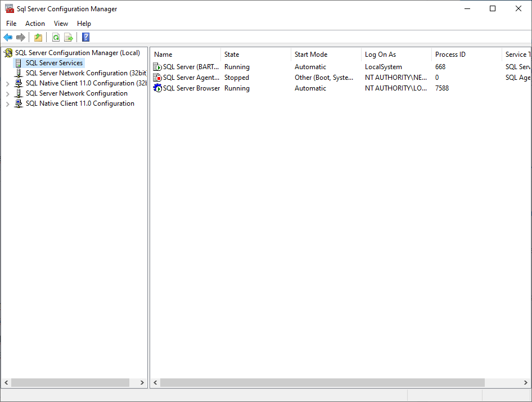This screenshot has width=532, height=402.
Task: Click the tree pane horizontal scrollbar thumb
Action: coord(70,383)
